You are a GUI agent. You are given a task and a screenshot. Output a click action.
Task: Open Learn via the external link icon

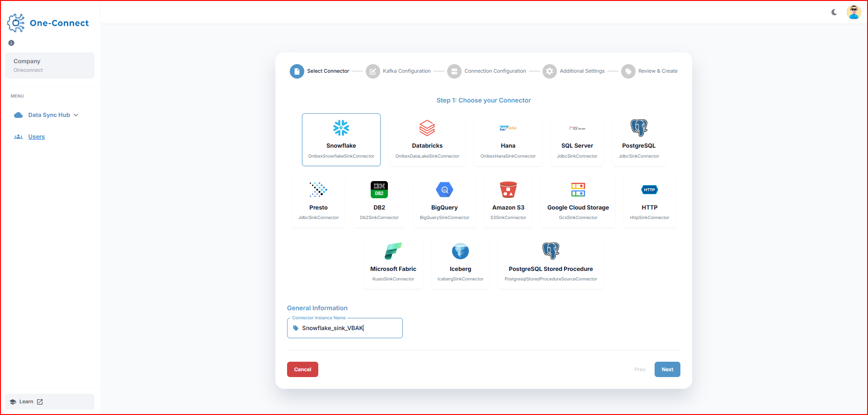click(40, 402)
